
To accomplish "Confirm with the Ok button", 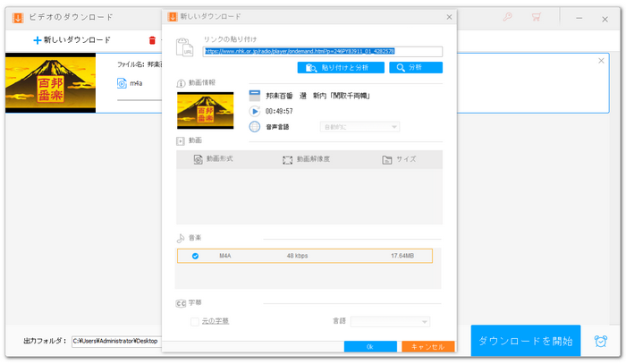I will pyautogui.click(x=370, y=346).
